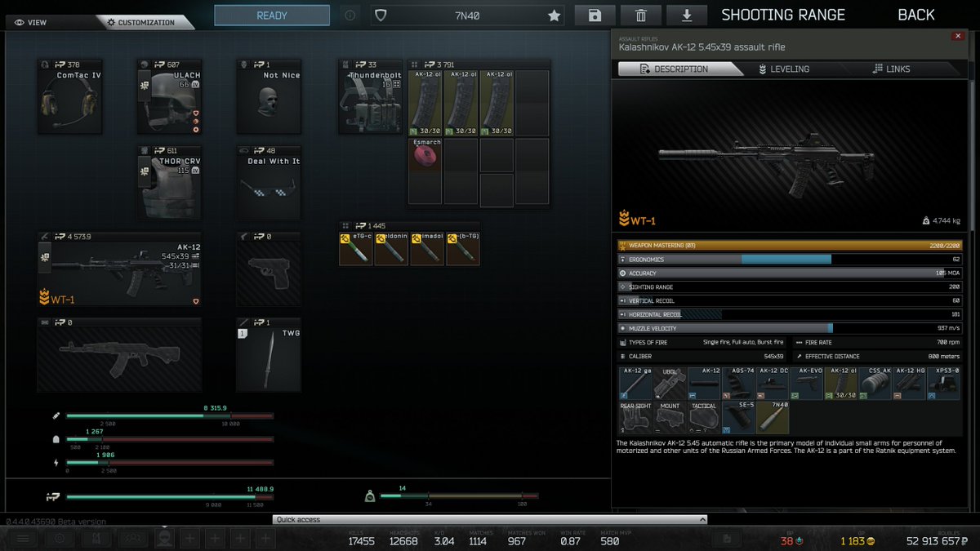Select the ULACH helmet slot
The width and height of the screenshot is (980, 551).
pos(169,97)
